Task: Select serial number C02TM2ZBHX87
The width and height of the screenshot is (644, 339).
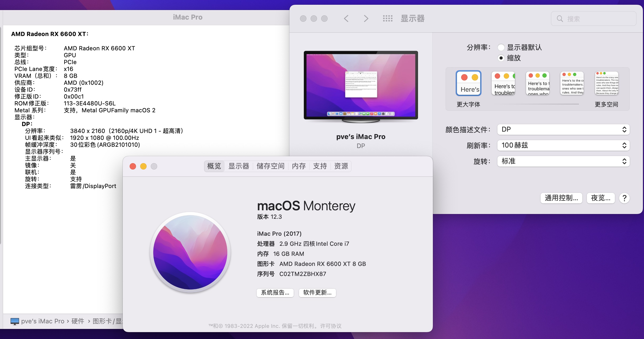Action: [x=303, y=274]
